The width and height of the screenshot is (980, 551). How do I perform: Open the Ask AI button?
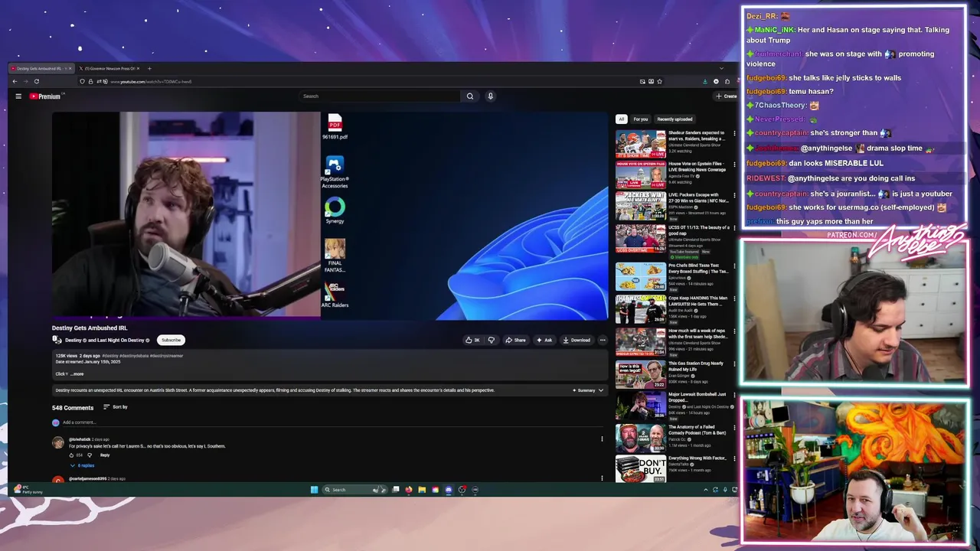(x=544, y=340)
